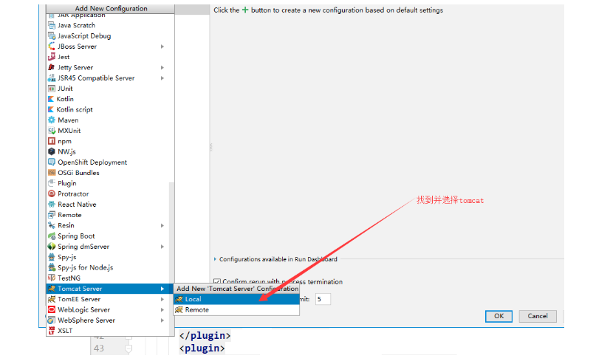This screenshot has width=596, height=364.
Task: Click the Plugin icon
Action: (52, 183)
